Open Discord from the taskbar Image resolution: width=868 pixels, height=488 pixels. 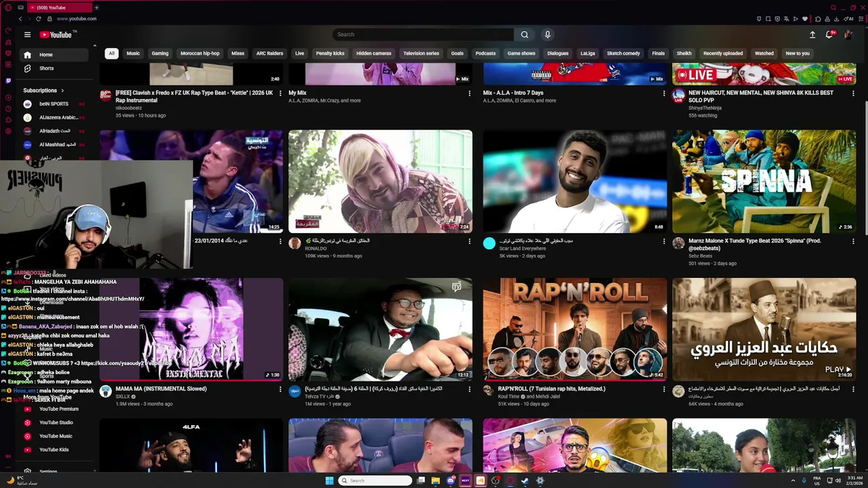point(450,481)
